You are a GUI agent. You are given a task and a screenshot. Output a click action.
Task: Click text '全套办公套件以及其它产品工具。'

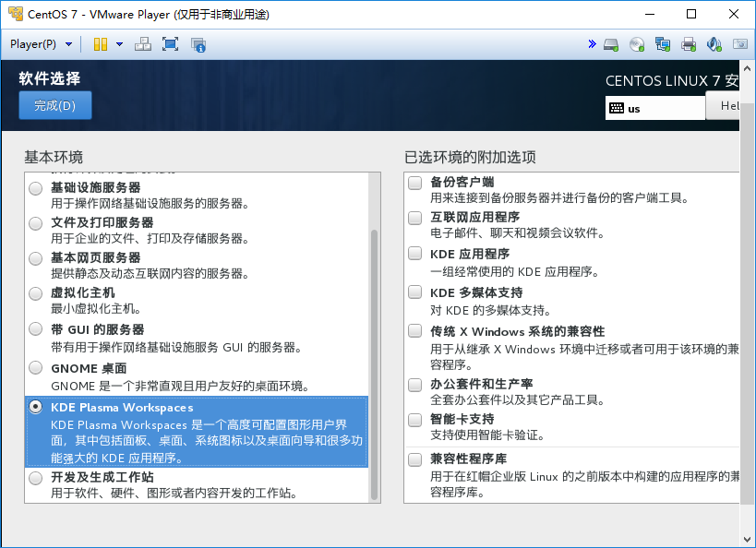tap(517, 399)
